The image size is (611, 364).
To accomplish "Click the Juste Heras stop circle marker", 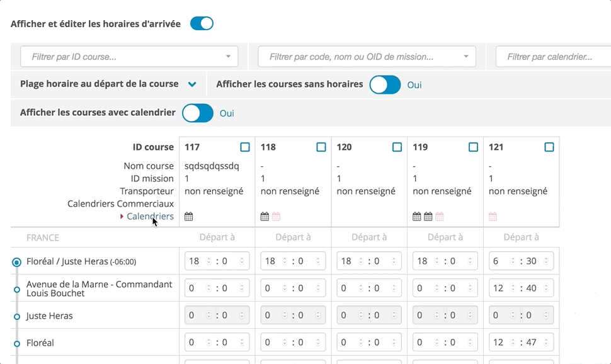I will point(17,316).
